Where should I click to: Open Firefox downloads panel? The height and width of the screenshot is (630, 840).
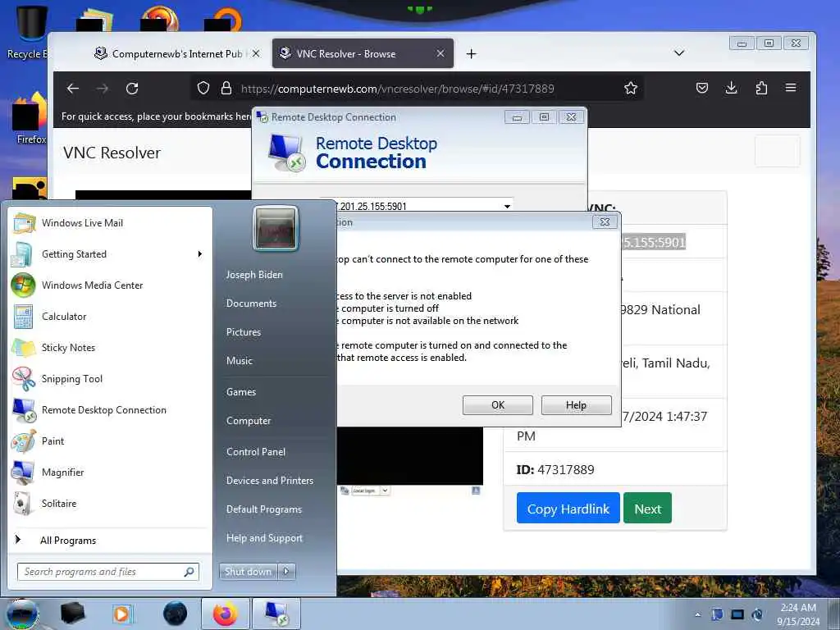(731, 88)
